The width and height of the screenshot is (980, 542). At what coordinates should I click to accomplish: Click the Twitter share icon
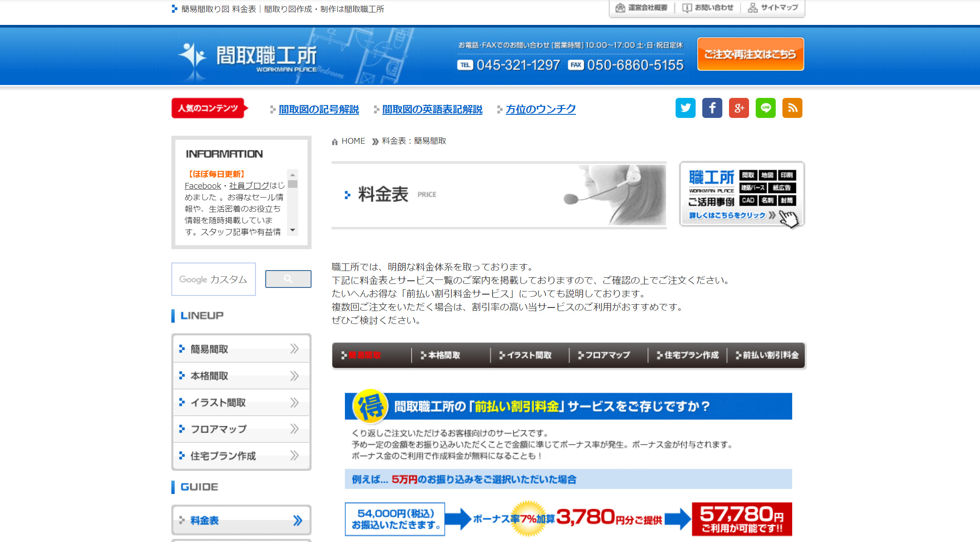click(685, 108)
